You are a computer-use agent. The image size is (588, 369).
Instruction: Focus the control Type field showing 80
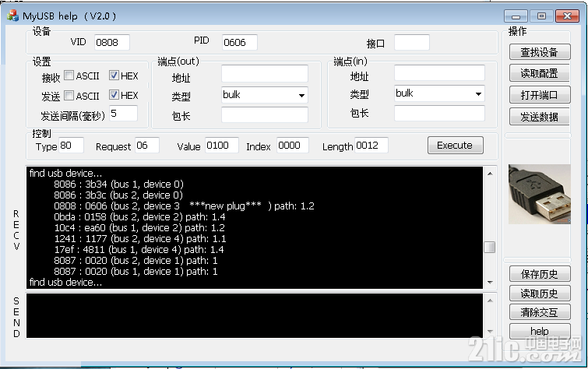pos(71,145)
